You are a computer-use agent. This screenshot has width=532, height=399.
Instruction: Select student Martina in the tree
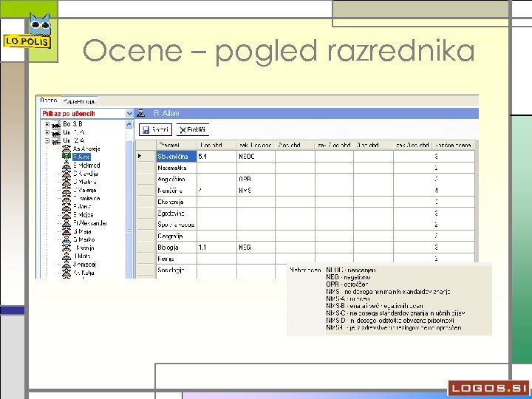[85, 182]
